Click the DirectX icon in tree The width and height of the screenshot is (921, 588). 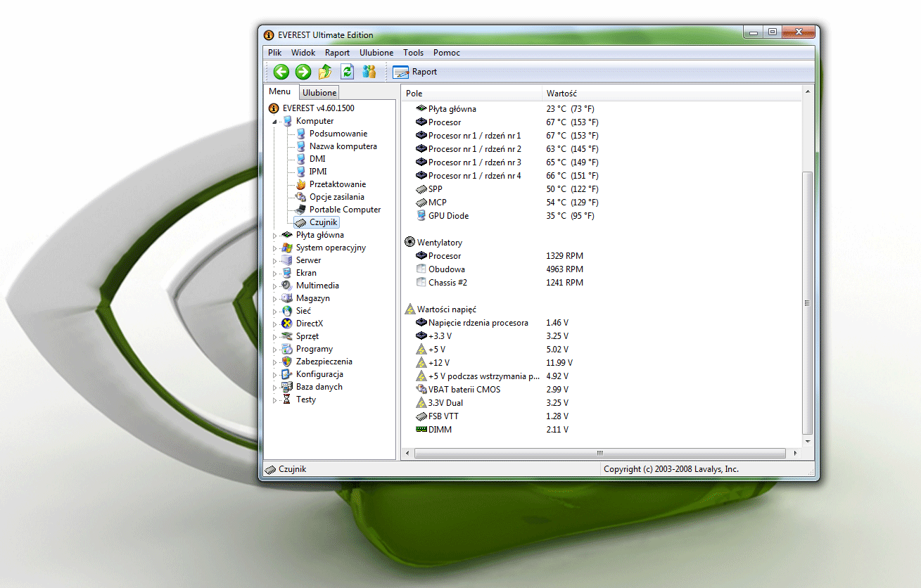click(x=287, y=324)
